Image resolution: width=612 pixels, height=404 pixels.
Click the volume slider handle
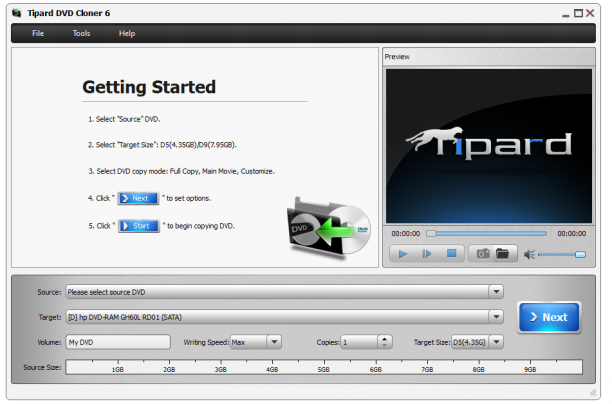(580, 255)
